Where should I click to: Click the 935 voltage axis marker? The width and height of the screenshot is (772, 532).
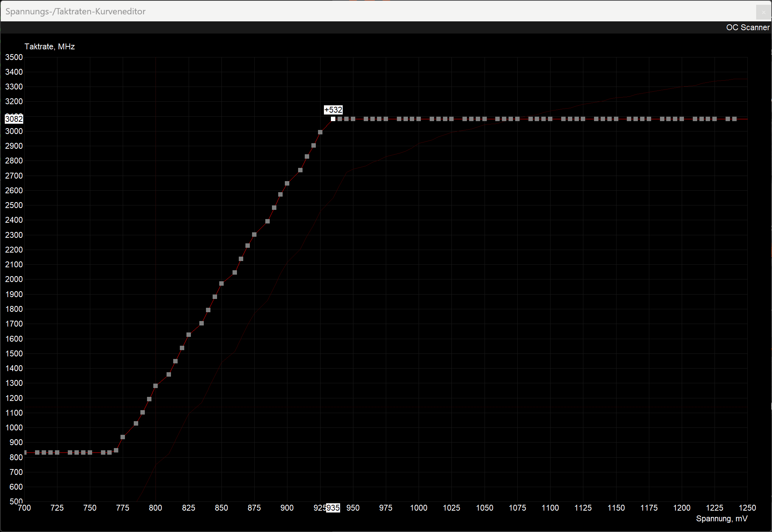pos(333,508)
